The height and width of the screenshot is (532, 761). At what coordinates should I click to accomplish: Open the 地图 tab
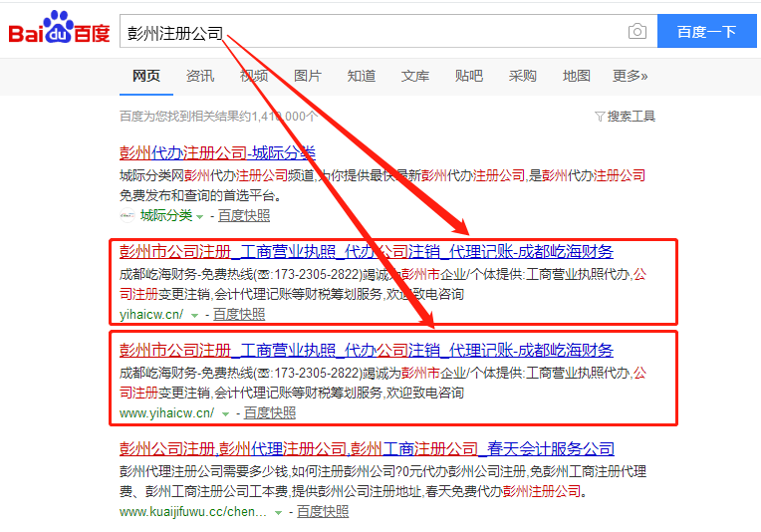coord(576,76)
